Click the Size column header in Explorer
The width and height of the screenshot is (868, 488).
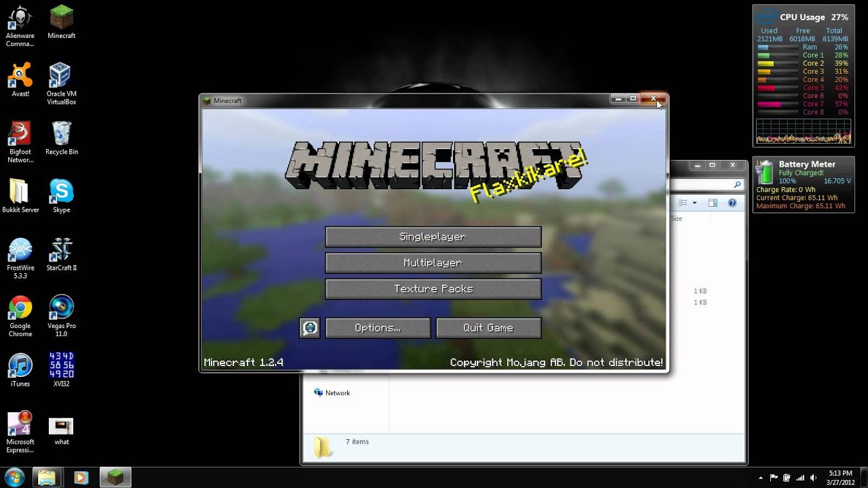677,219
